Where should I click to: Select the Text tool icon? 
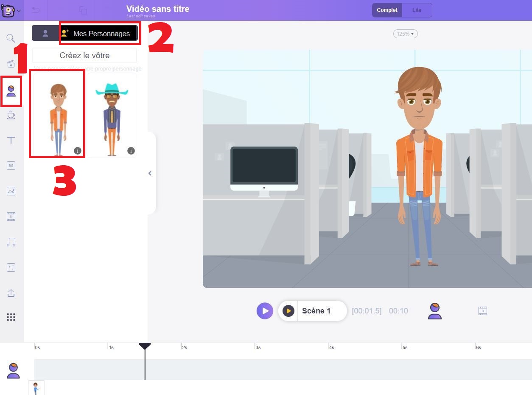[11, 140]
